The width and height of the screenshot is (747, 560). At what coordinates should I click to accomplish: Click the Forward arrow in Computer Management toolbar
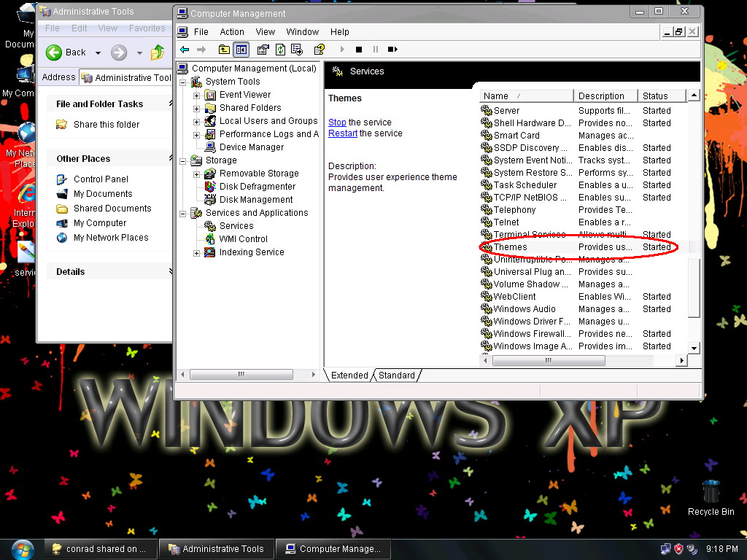[201, 50]
